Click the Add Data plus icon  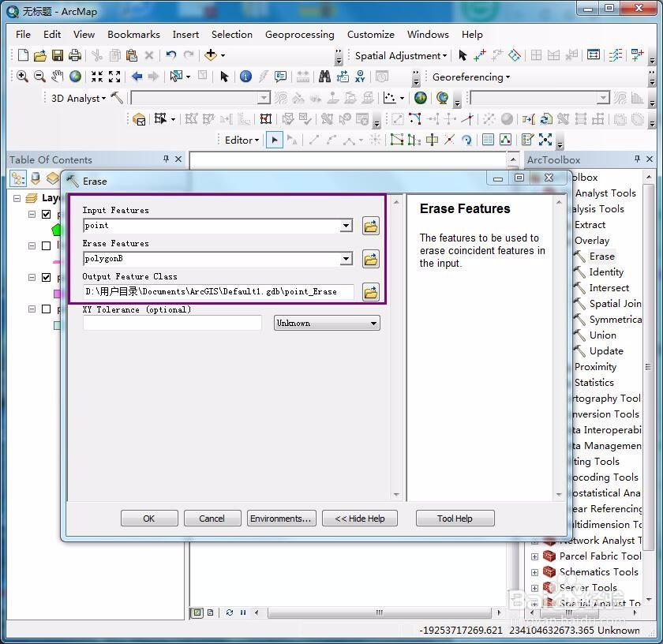pos(210,54)
